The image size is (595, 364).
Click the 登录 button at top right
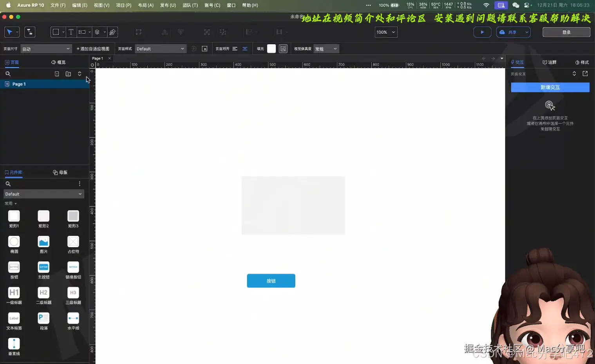click(x=566, y=32)
